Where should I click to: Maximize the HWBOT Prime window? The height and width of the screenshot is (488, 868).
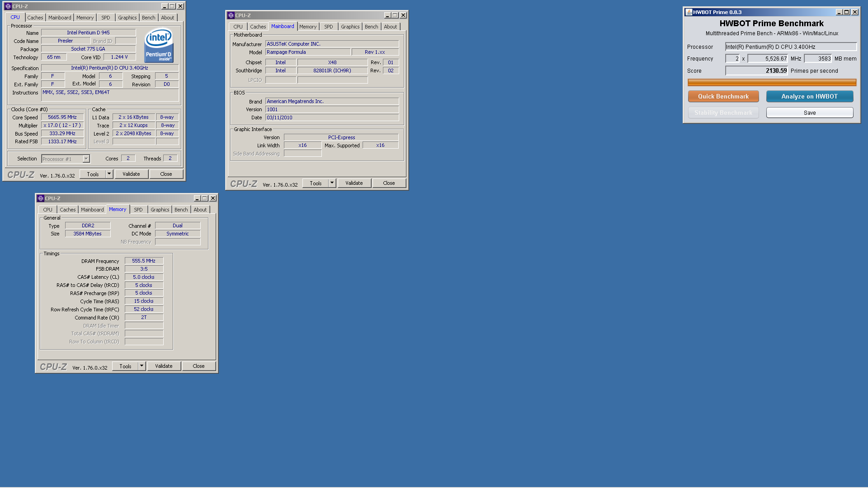(847, 12)
